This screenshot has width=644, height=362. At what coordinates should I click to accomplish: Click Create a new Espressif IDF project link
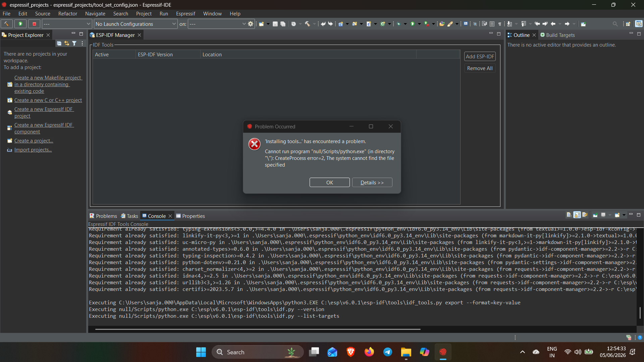click(44, 112)
